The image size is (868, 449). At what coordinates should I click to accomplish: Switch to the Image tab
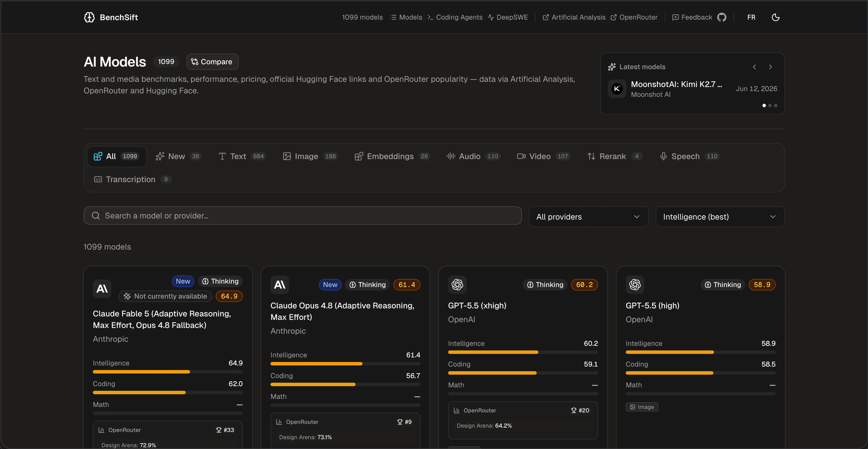[x=310, y=156]
